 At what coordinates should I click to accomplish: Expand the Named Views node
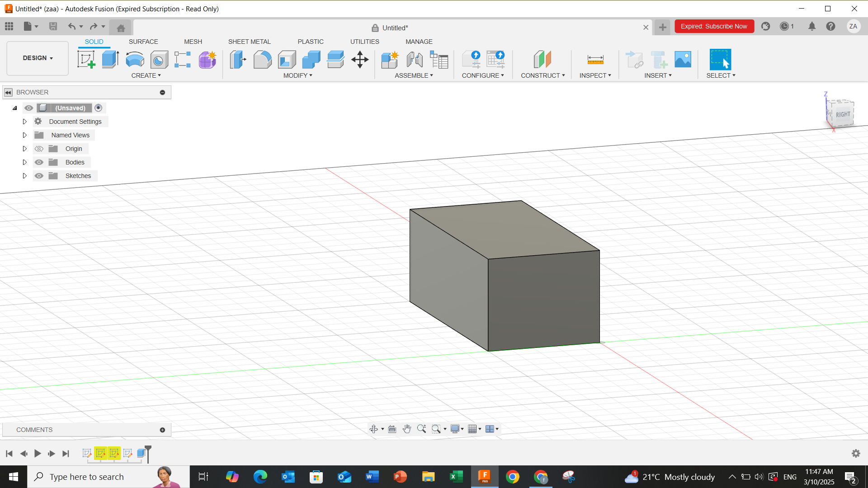tap(25, 135)
